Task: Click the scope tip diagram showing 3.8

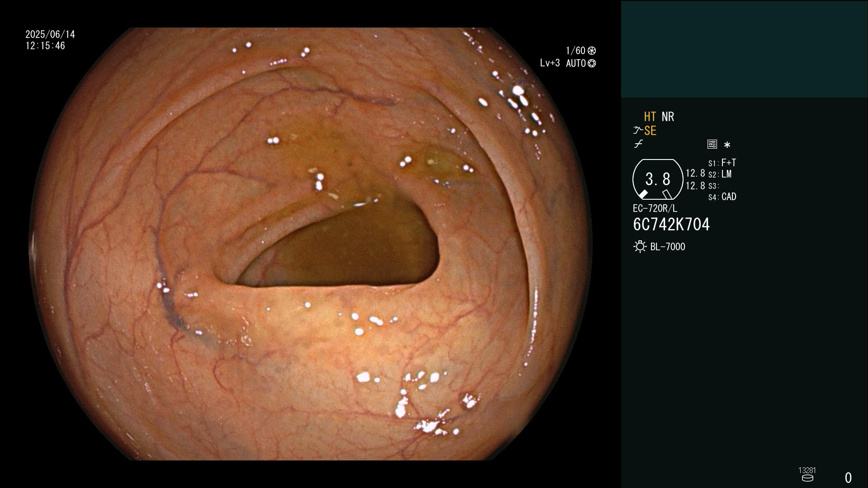Action: point(658,179)
